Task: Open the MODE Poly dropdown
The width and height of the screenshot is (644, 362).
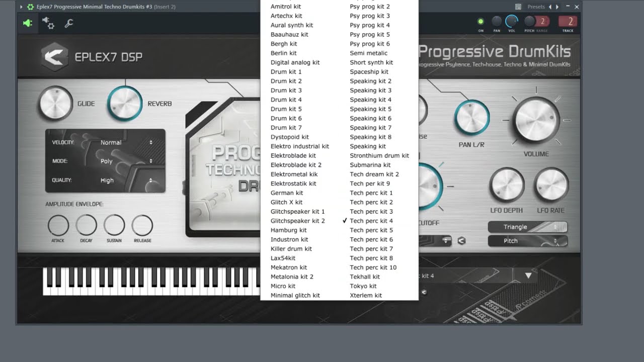Action: tap(126, 161)
